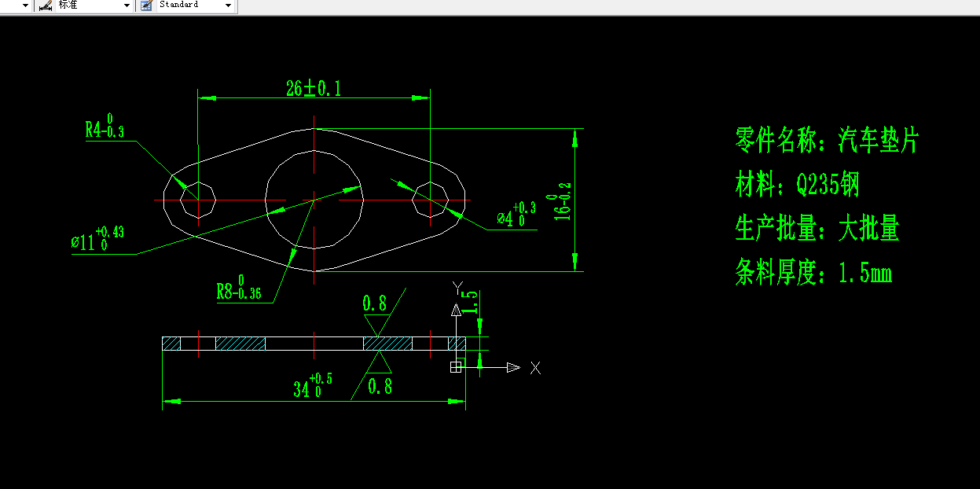This screenshot has width=980, height=489.
Task: Select the 零件名称：汽车垫片 text line
Action: (x=827, y=142)
